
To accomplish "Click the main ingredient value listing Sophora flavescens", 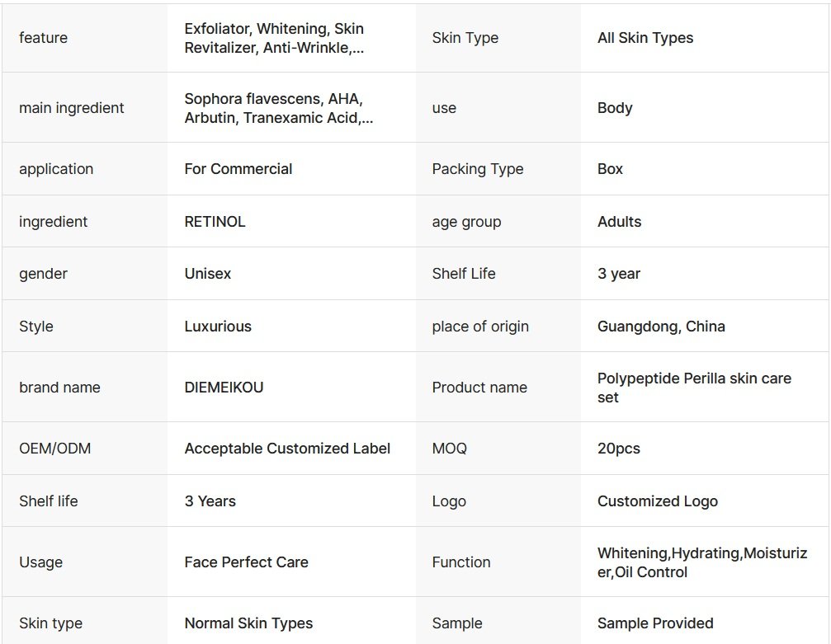I will pos(278,108).
